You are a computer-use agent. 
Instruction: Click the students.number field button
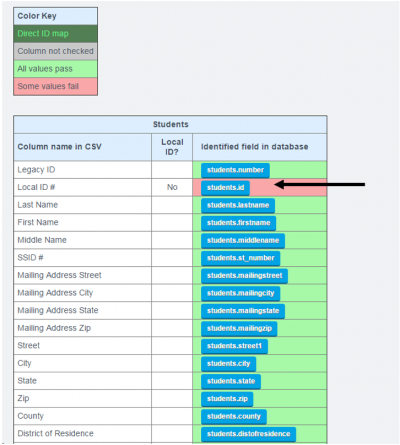(x=235, y=170)
